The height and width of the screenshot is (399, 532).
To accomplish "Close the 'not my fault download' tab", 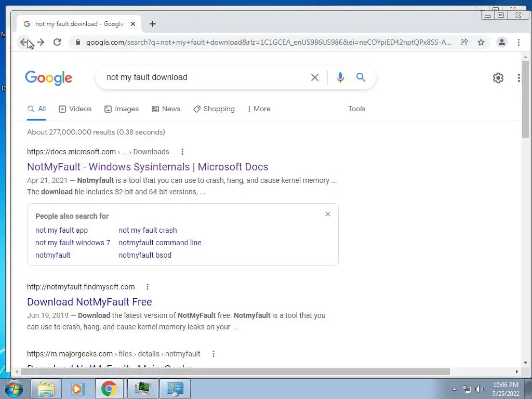I will (x=133, y=24).
